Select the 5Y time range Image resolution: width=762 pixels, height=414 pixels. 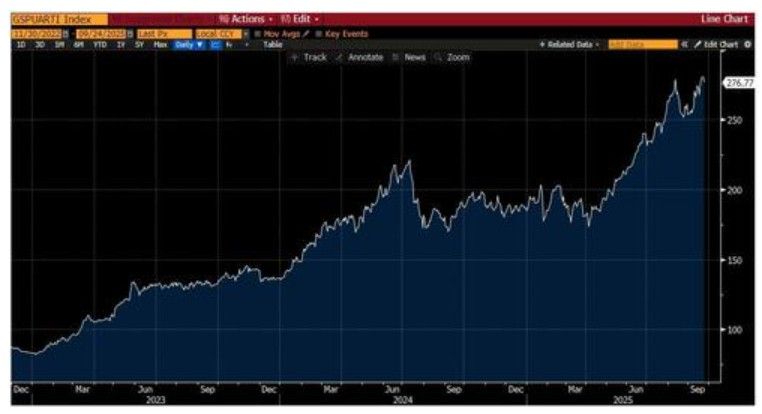point(139,45)
